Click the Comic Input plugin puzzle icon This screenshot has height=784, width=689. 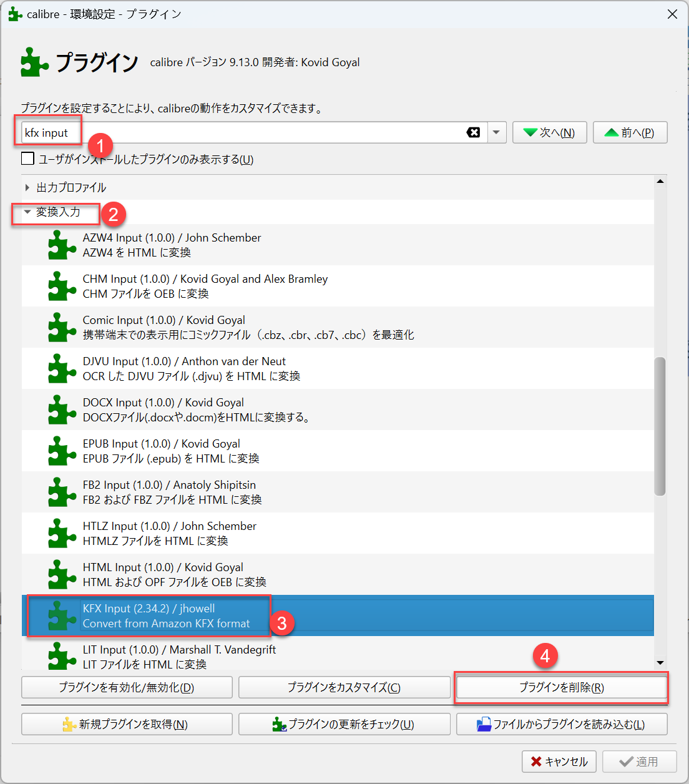pos(62,327)
